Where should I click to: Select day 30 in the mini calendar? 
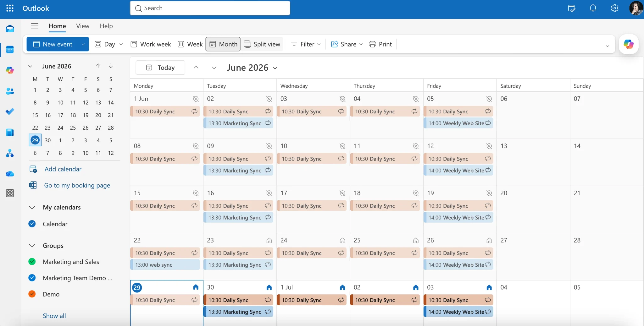[48, 140]
